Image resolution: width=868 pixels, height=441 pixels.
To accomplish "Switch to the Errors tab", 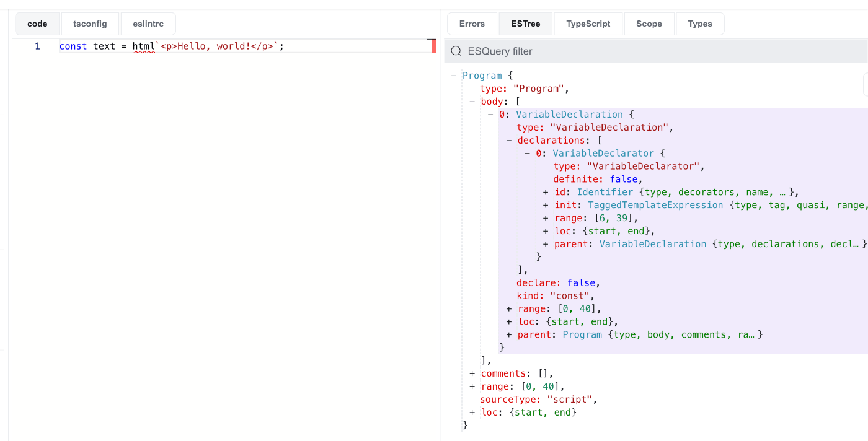I will click(x=472, y=24).
